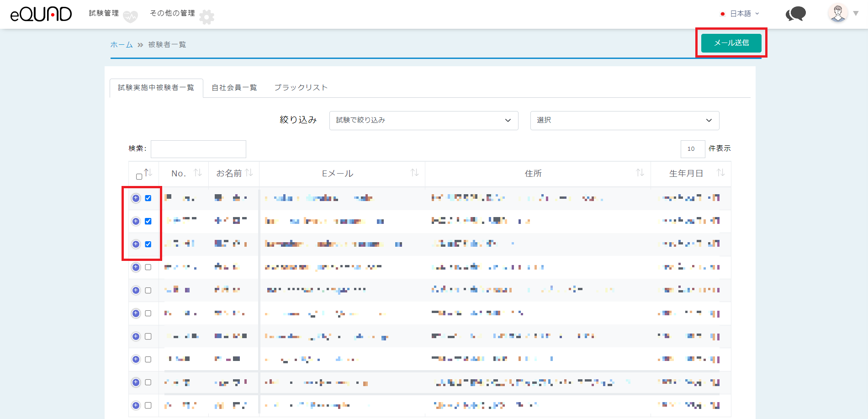
Task: Switch to the ブラックリスト tab
Action: [x=301, y=88]
